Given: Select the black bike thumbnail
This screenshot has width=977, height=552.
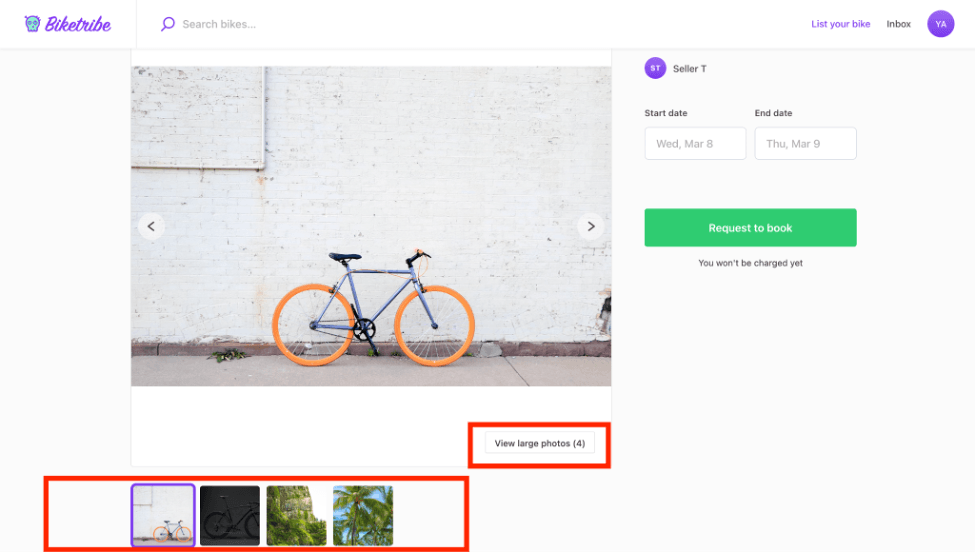Looking at the screenshot, I should click(x=230, y=515).
